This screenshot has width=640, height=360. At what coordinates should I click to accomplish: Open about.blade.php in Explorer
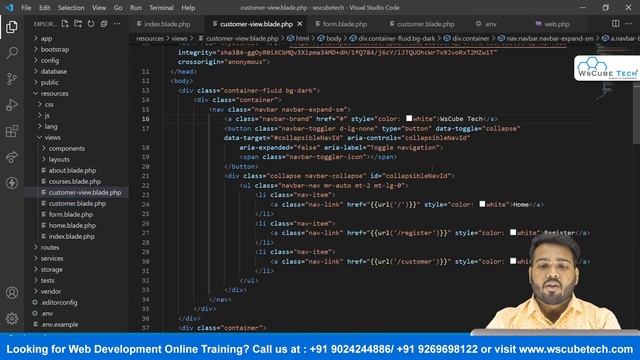pos(72,171)
